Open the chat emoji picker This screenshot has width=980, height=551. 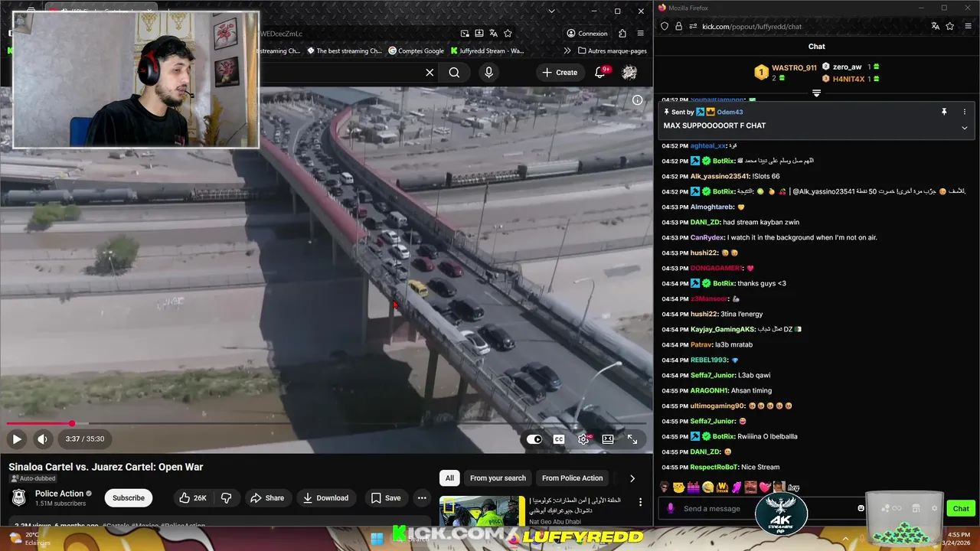pyautogui.click(x=861, y=509)
